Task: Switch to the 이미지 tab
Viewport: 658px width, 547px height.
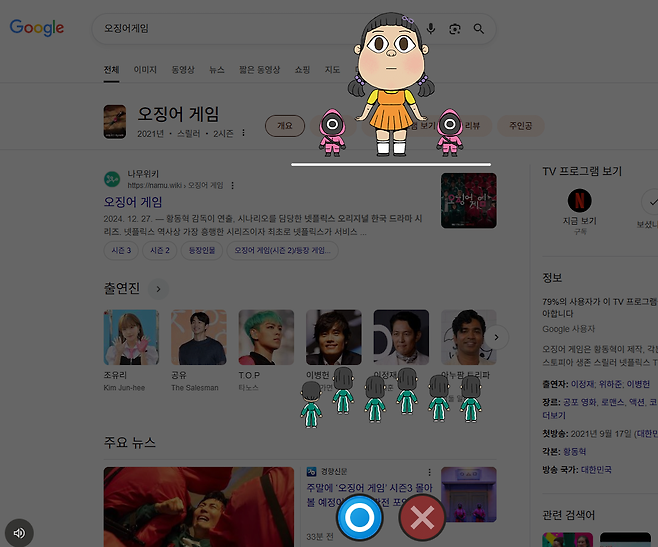Action: click(145, 70)
